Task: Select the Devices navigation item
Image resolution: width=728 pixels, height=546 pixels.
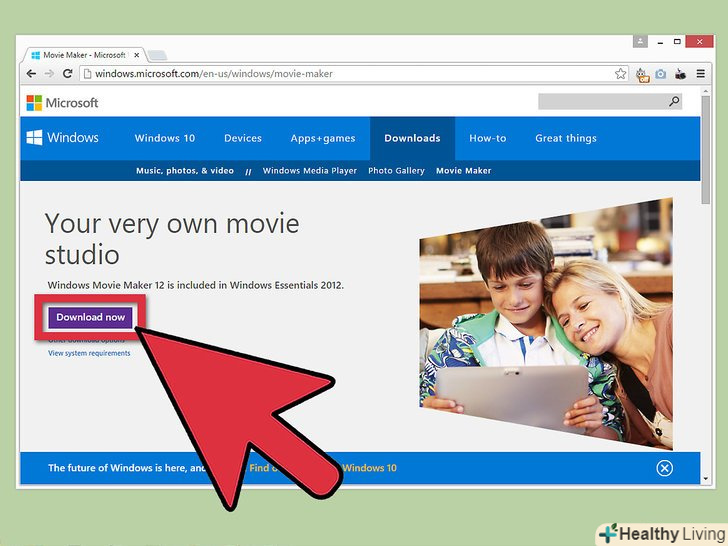Action: (x=243, y=138)
